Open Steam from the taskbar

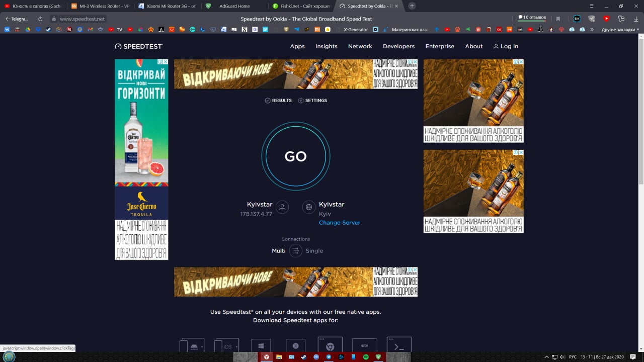(x=303, y=356)
